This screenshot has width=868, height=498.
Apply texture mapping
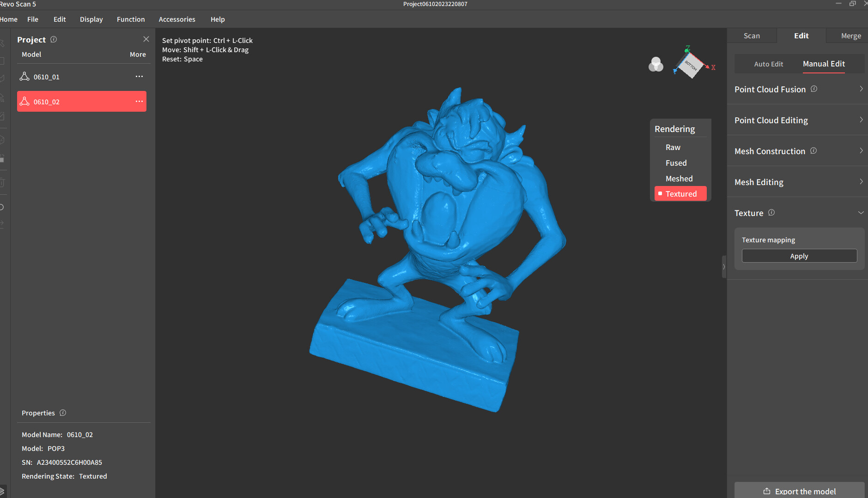(x=799, y=256)
